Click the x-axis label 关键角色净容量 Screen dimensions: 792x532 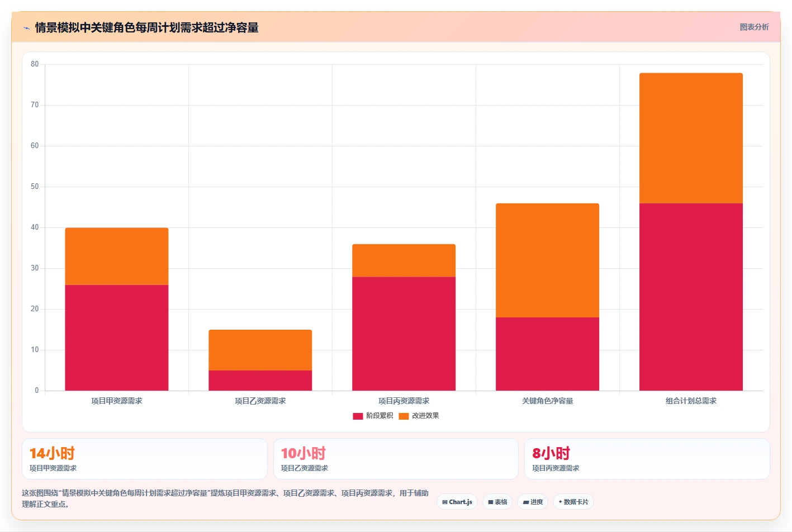tap(548, 401)
